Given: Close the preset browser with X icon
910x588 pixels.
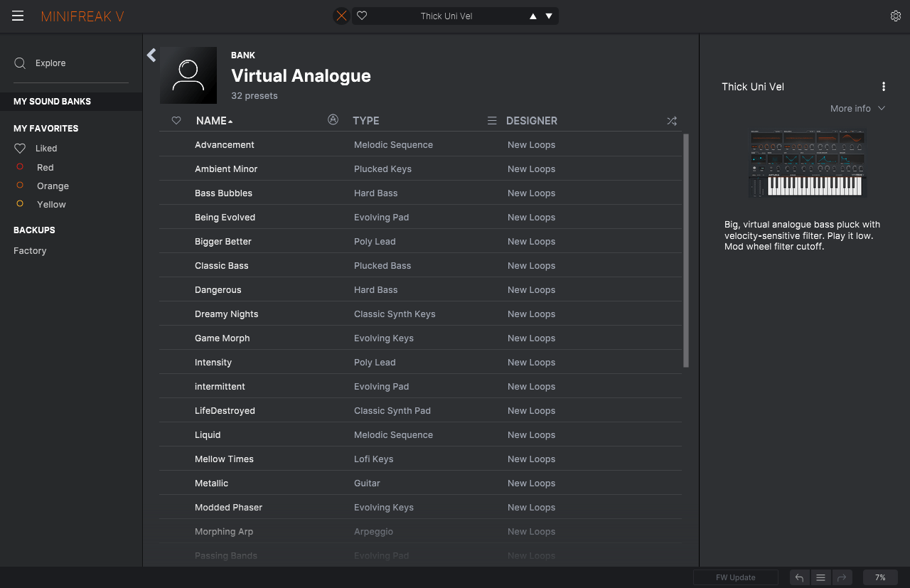Looking at the screenshot, I should [342, 16].
